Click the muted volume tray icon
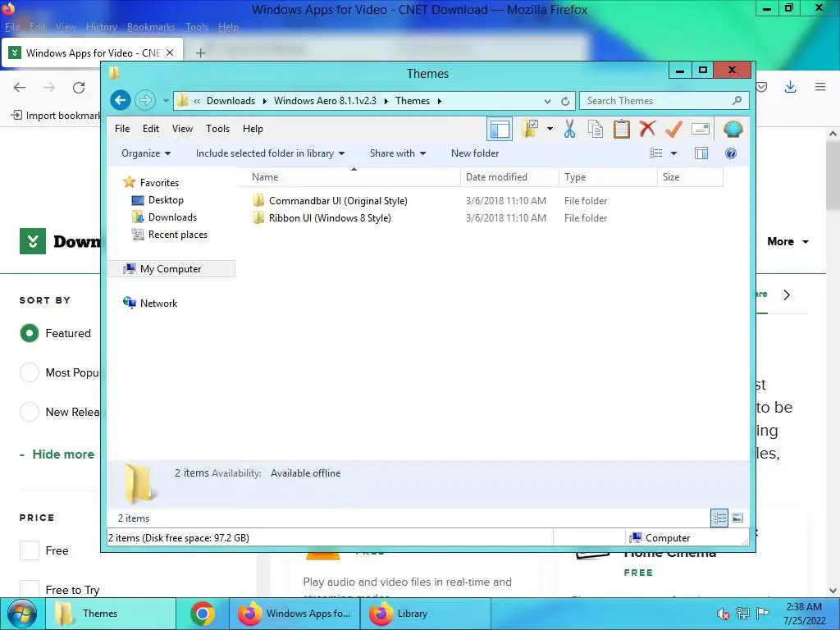 [723, 614]
